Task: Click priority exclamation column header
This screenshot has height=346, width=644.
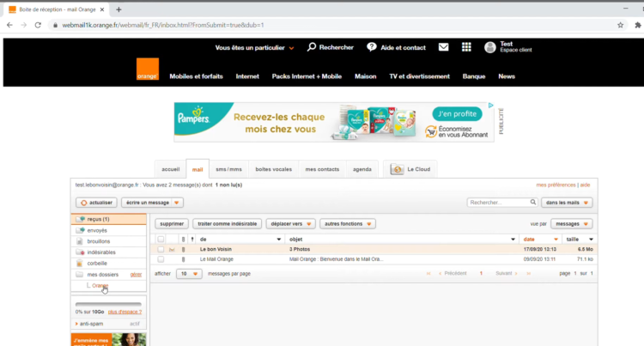Action: [x=192, y=240]
